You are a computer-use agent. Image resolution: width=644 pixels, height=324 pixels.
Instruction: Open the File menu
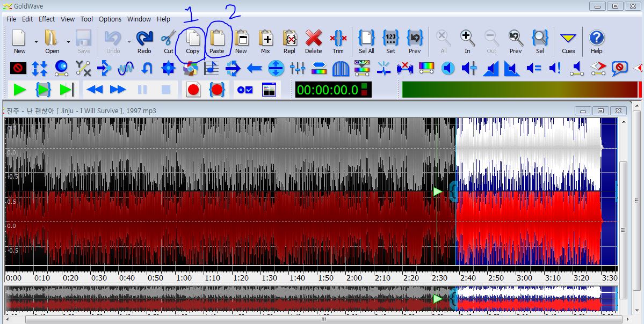[x=11, y=19]
